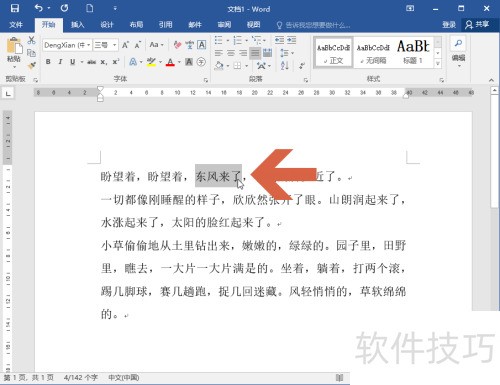Screen dimensions: 500x385
Task: Copy the selection using the Copy icon
Action: coord(31,53)
